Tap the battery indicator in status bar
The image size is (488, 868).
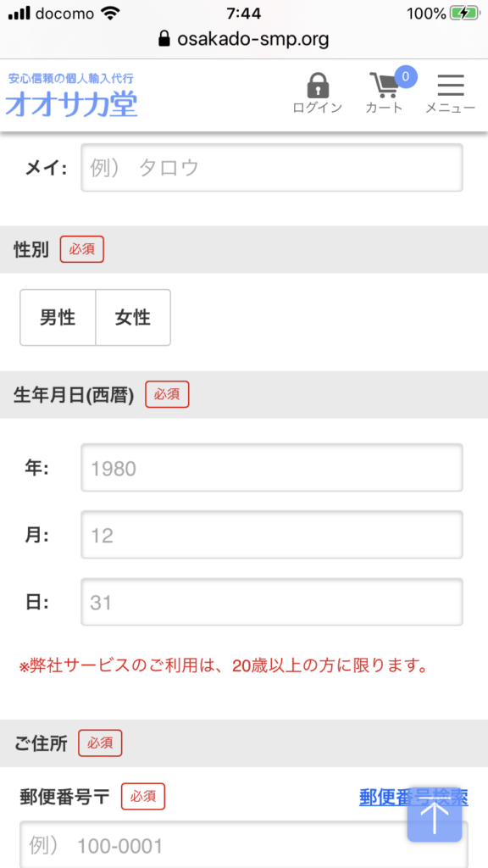coord(463,14)
